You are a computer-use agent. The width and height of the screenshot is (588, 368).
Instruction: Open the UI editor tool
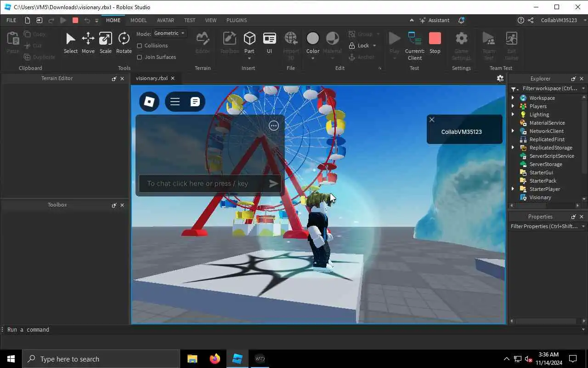tap(270, 43)
